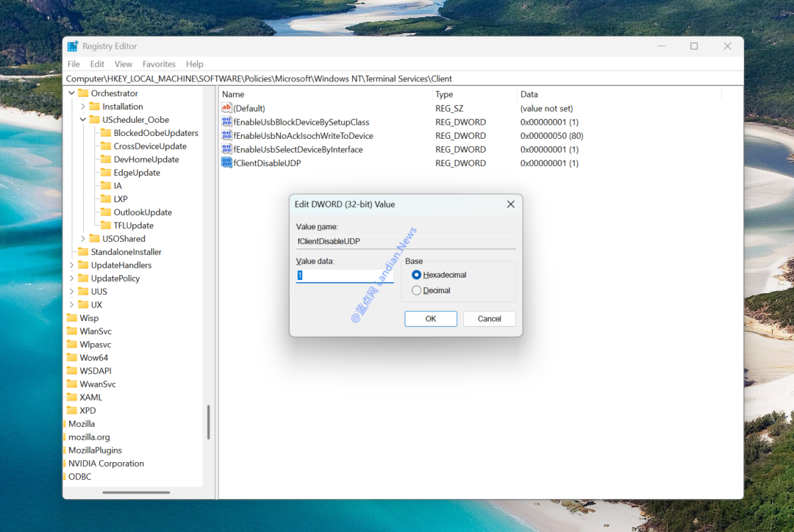Click the fEnableUsbSelectDeviceByInterface value icon

(226, 150)
